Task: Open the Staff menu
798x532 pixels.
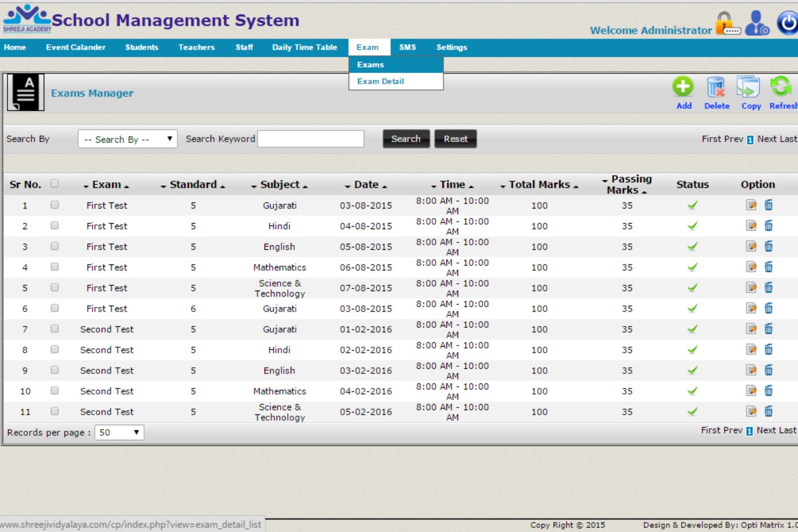Action: coord(244,47)
